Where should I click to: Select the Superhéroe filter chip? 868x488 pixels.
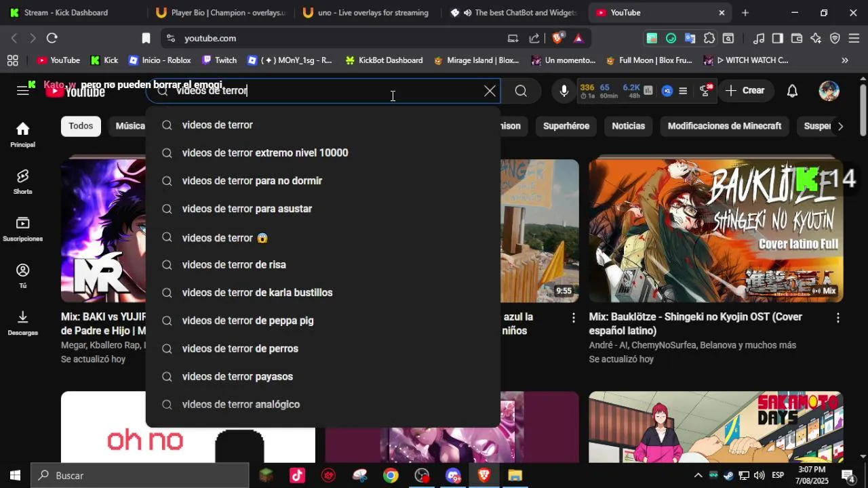[x=566, y=126]
